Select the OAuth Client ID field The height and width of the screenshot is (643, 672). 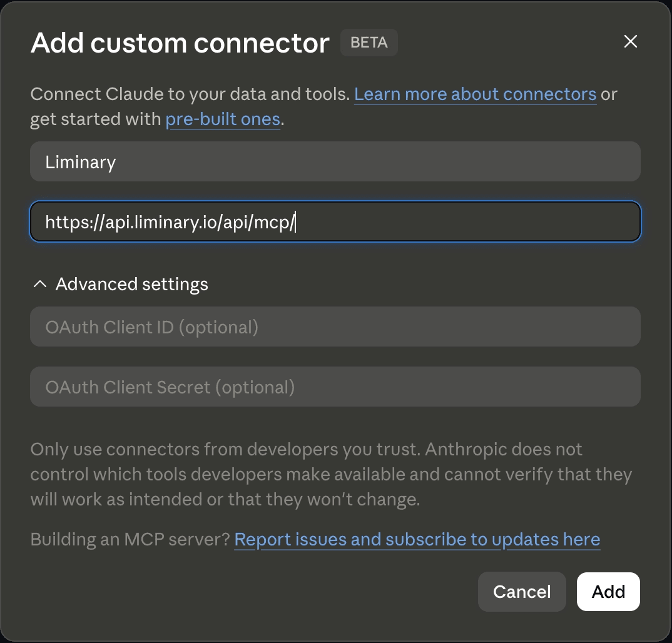coord(335,327)
